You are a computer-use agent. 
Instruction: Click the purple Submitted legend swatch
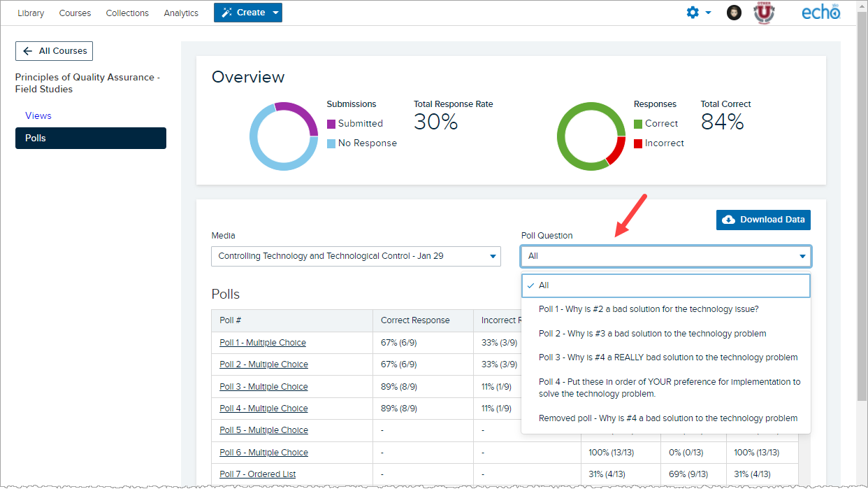tap(331, 124)
